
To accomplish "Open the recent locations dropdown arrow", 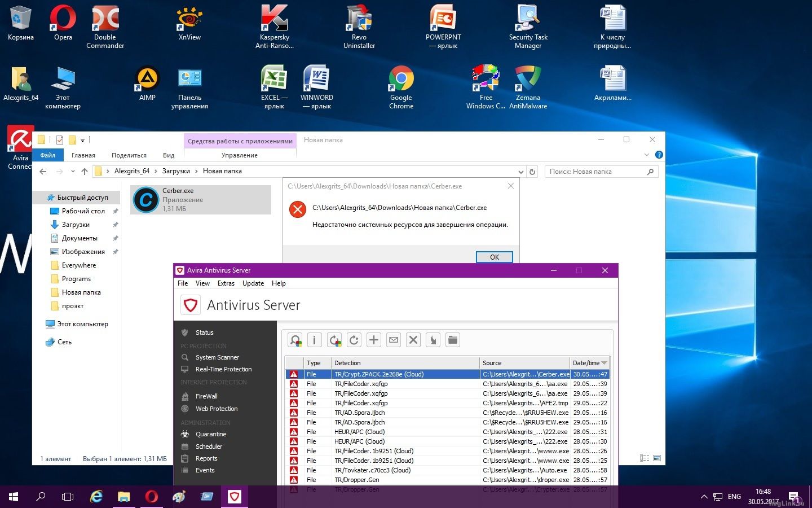I will point(73,172).
